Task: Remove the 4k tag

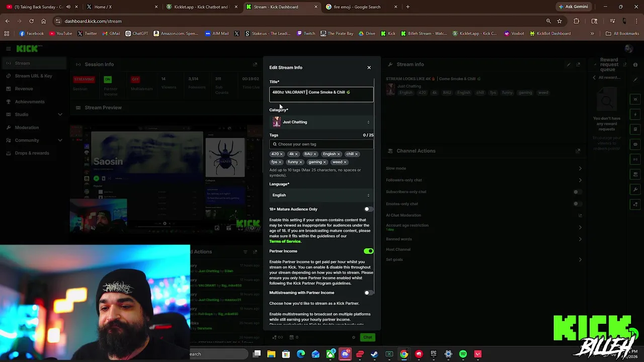Action: (296, 154)
